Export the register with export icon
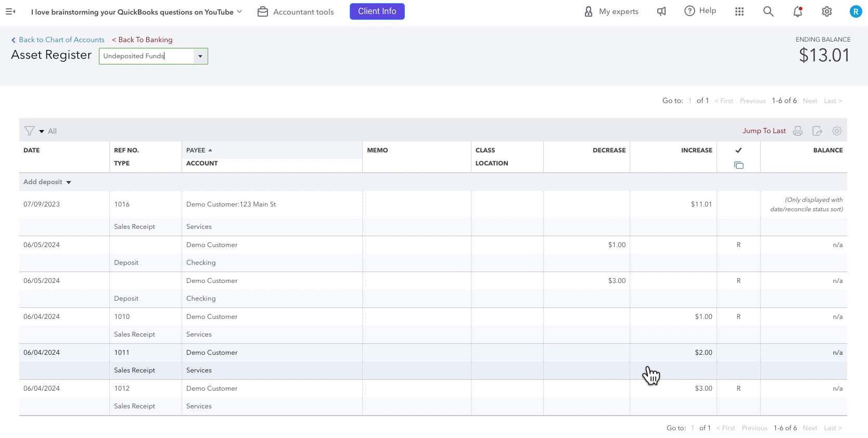This screenshot has width=868, height=438. [818, 131]
